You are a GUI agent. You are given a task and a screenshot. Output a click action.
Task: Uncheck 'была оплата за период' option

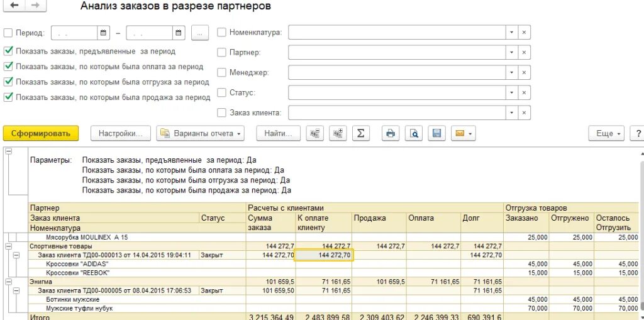pos(8,66)
